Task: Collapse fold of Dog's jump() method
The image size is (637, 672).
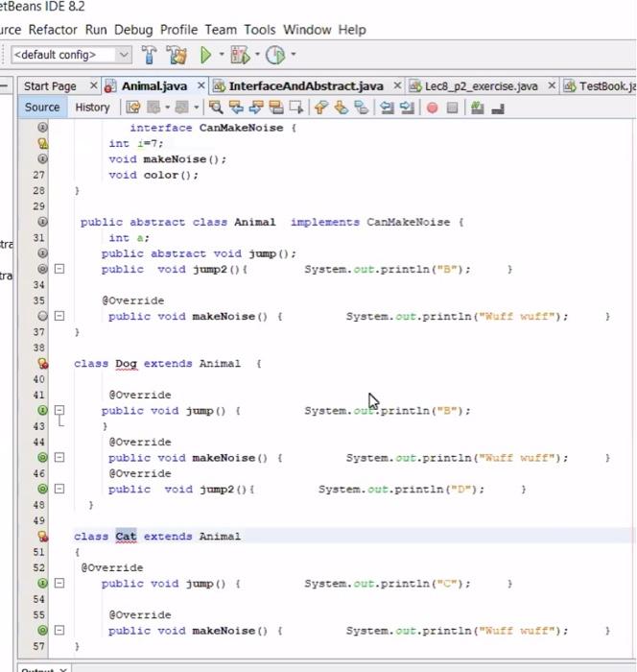Action: coord(59,410)
